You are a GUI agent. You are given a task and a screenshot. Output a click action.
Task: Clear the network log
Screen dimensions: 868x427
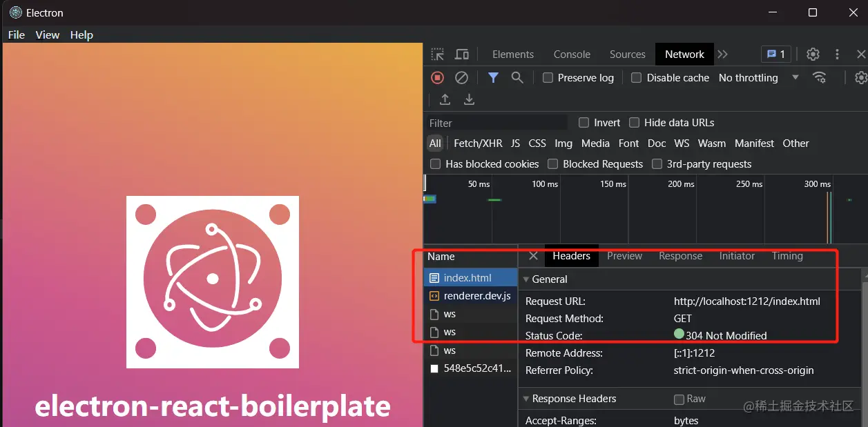click(461, 78)
